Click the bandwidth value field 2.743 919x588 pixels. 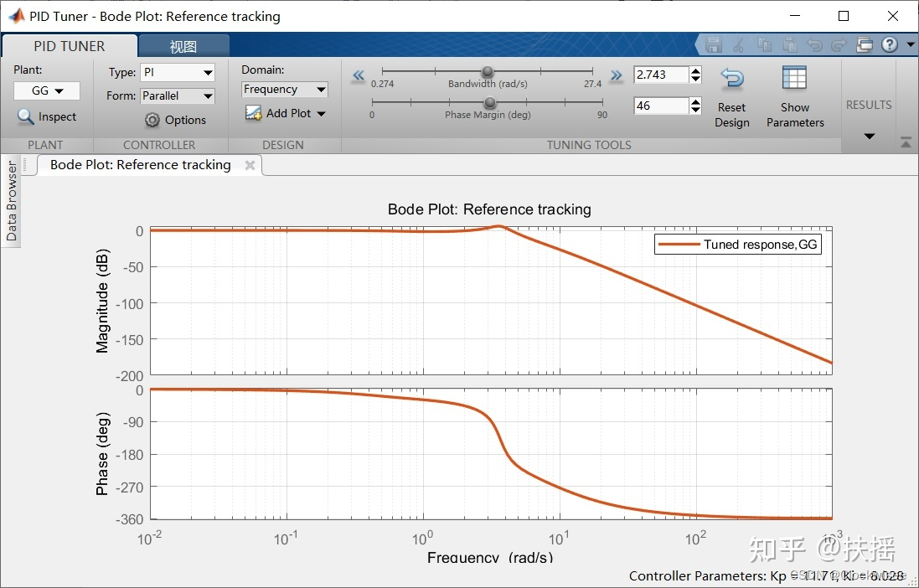coord(660,75)
